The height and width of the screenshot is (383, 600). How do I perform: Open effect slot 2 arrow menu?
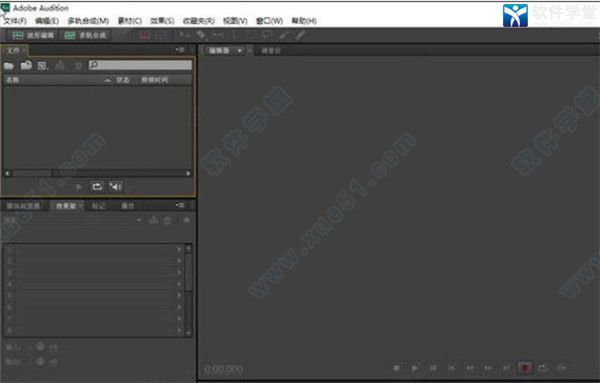[x=179, y=261]
